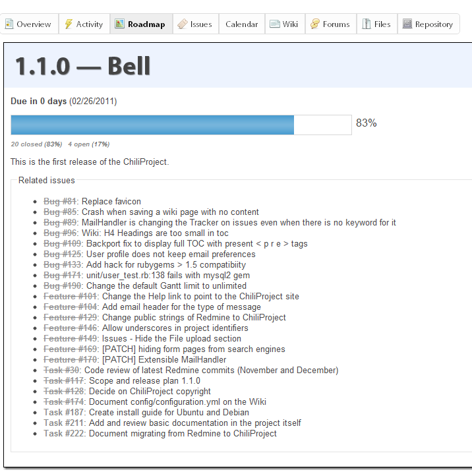
Task: Open Task #211 basic documentation review
Action: (x=65, y=423)
